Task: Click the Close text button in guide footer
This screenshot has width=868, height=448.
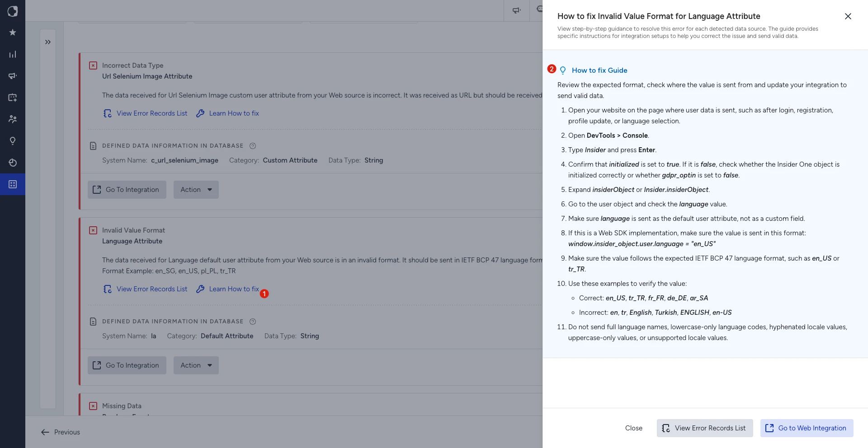Action: click(634, 428)
